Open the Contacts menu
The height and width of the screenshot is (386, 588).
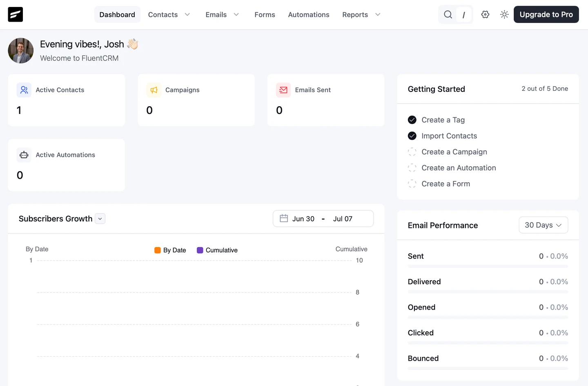163,15
